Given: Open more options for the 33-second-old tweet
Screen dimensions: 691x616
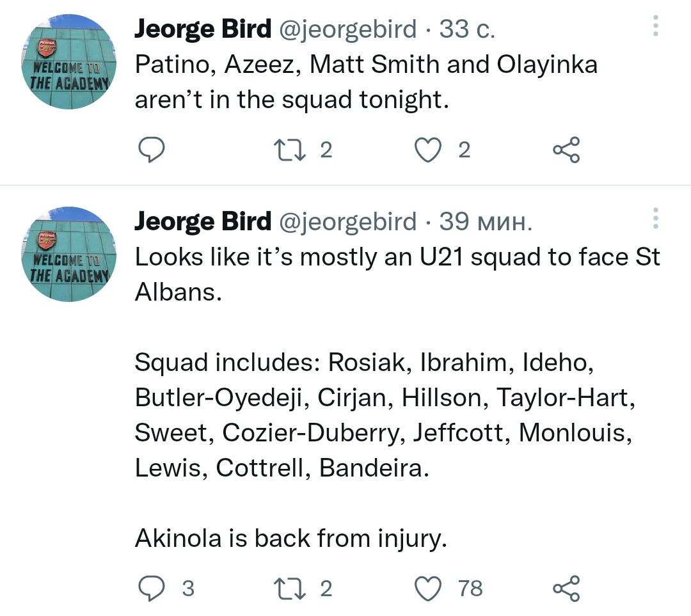Looking at the screenshot, I should pos(655,26).
